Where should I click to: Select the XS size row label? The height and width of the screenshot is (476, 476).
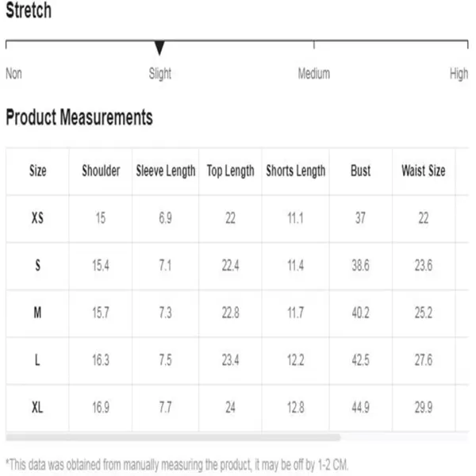coord(37,218)
